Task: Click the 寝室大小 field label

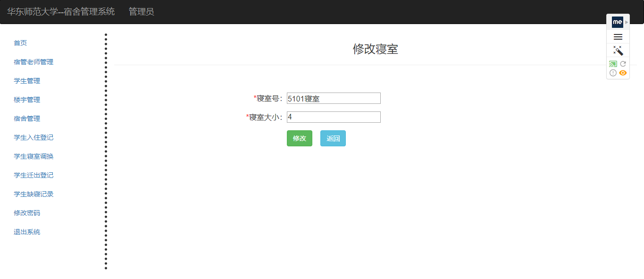Action: click(x=265, y=118)
